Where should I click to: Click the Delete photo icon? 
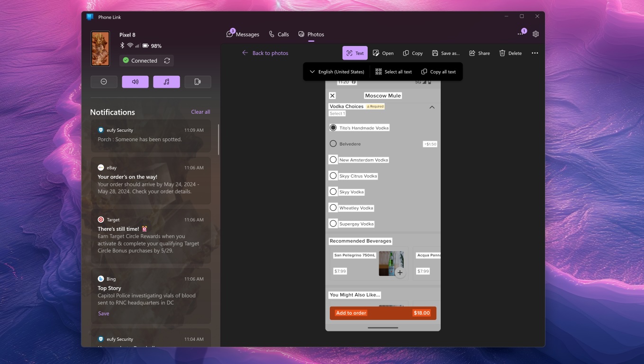coord(510,53)
